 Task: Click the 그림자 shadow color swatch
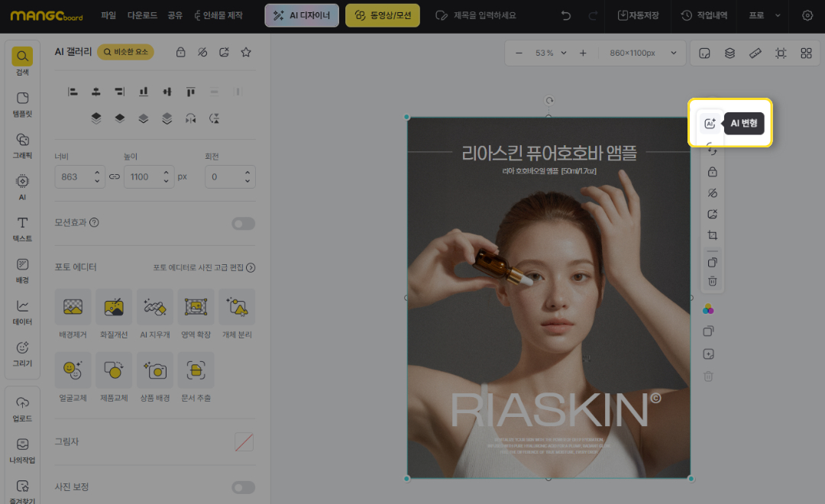coord(244,441)
